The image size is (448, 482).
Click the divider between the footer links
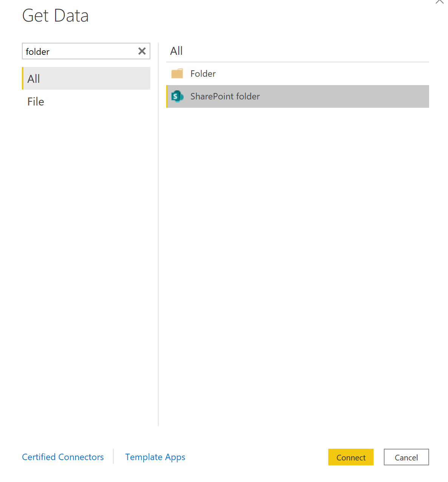tap(113, 457)
